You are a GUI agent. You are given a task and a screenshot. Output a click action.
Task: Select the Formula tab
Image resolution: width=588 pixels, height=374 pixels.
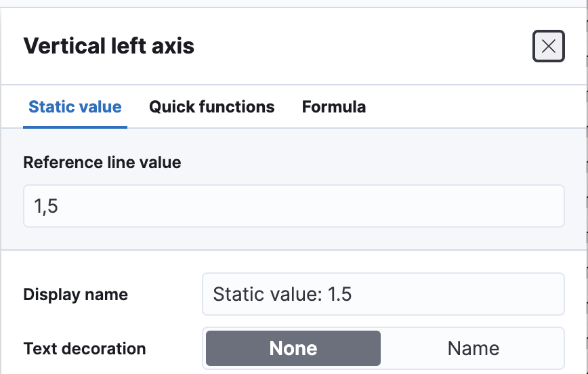point(334,107)
